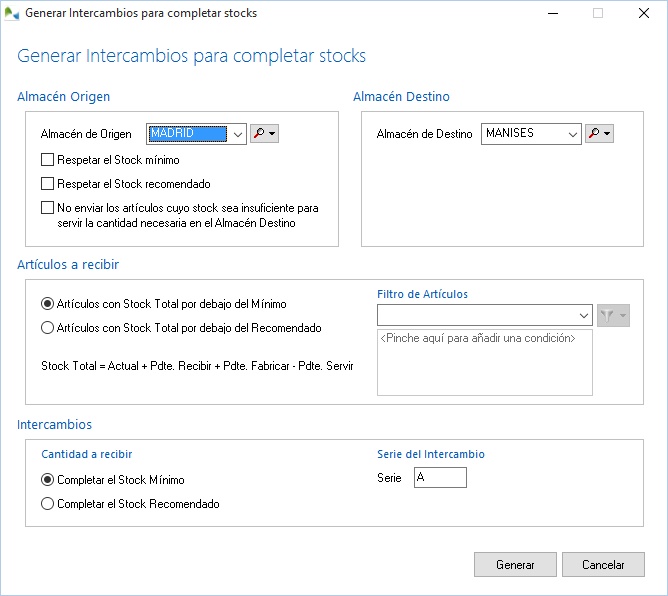This screenshot has height=596, width=668.
Task: Open the Filtro de Artículos combo box
Action: pos(584,316)
